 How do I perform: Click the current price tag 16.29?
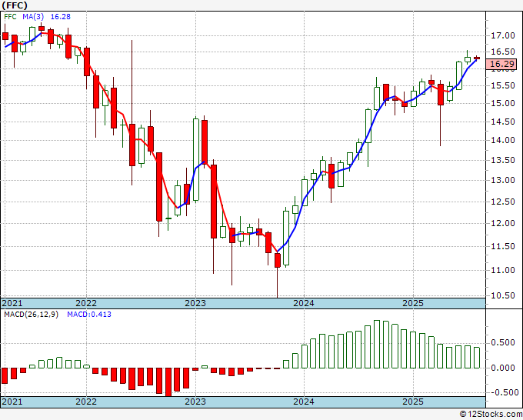501,64
